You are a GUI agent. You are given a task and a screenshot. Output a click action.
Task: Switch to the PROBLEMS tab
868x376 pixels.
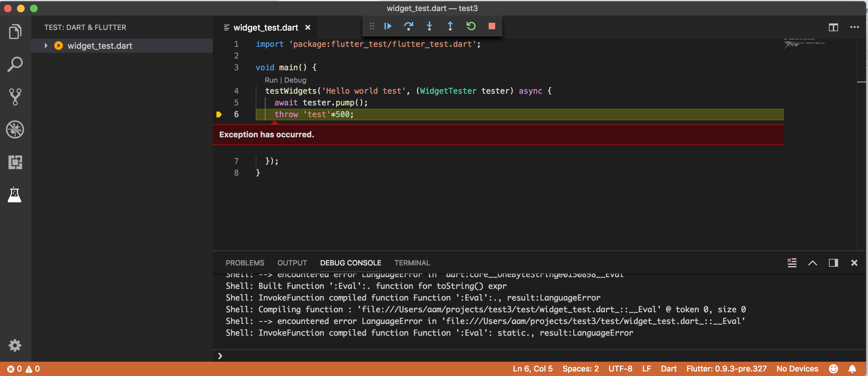coord(245,263)
